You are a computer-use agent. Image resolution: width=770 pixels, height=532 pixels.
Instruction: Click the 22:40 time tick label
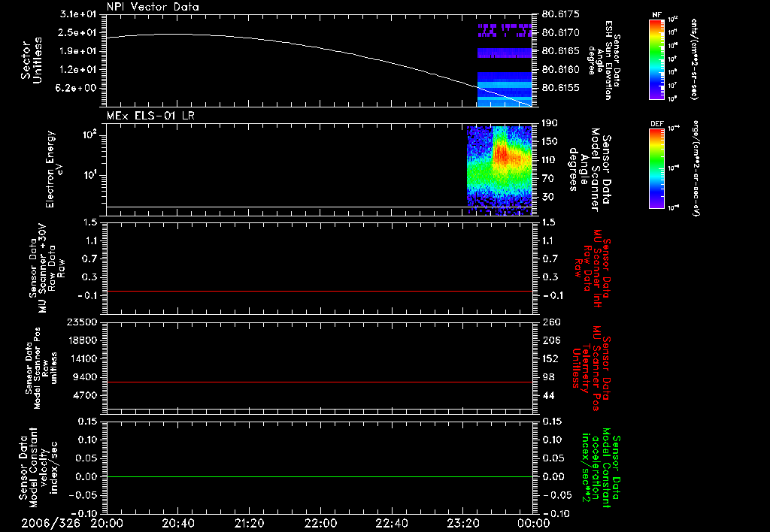click(392, 523)
